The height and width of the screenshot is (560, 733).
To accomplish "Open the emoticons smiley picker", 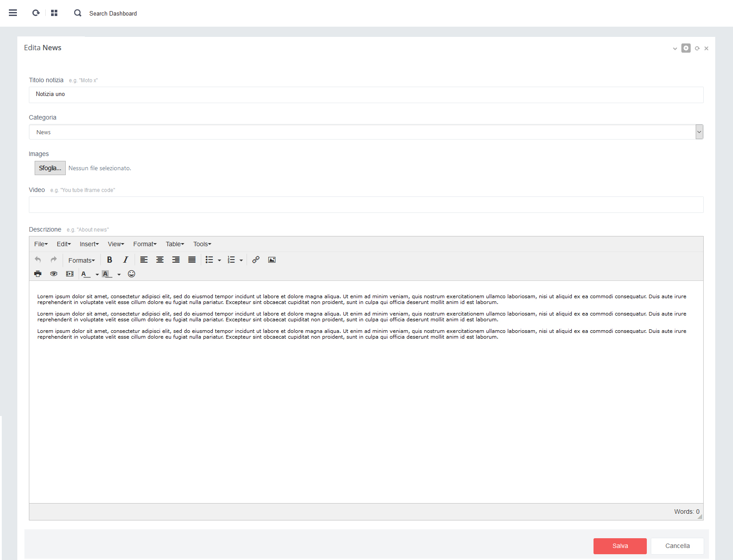I will pyautogui.click(x=131, y=274).
